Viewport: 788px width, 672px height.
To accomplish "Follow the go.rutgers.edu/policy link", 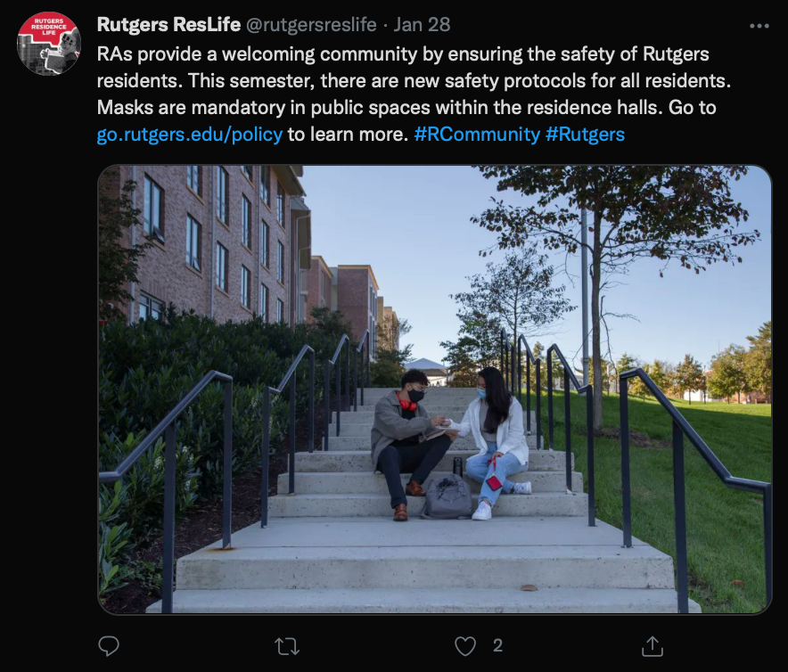I will pos(190,135).
